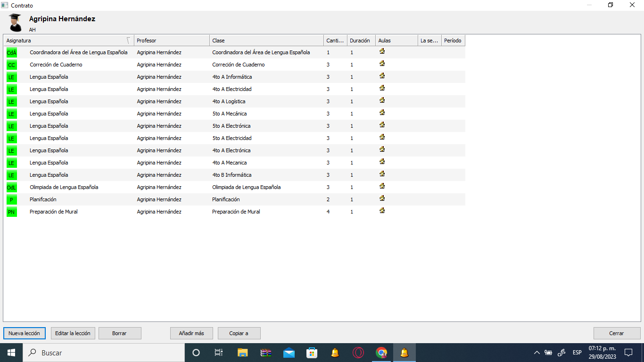Click the classroom house icon for 5to A Electrónica
This screenshot has width=644, height=362.
click(x=382, y=124)
